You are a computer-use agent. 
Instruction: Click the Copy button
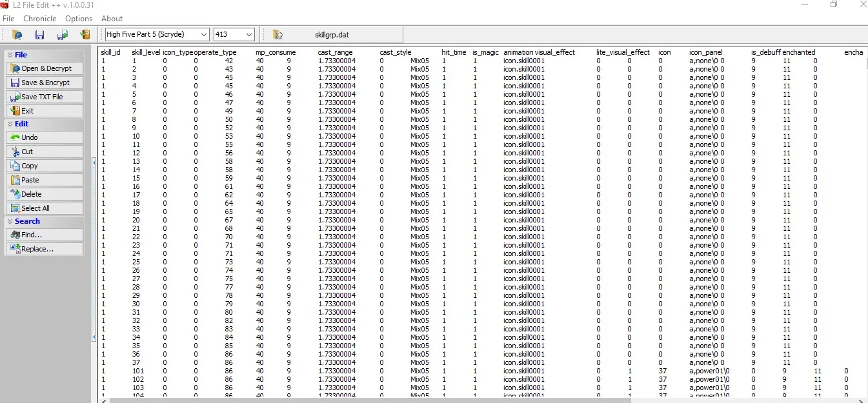45,166
